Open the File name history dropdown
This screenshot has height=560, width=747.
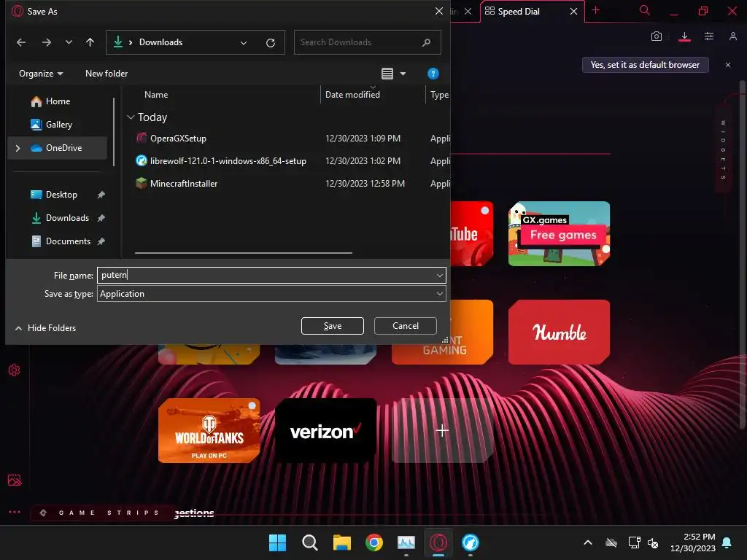(x=440, y=275)
